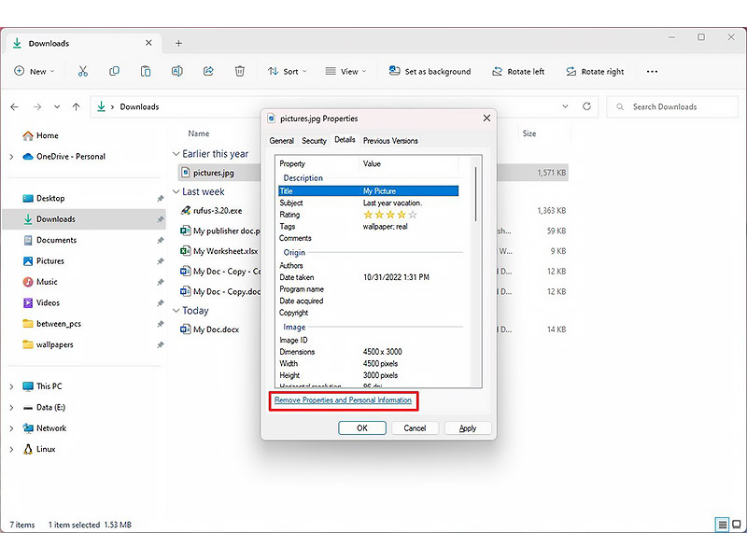The height and width of the screenshot is (560, 747).
Task: Switch to details view icon in status bar
Action: tap(722, 525)
